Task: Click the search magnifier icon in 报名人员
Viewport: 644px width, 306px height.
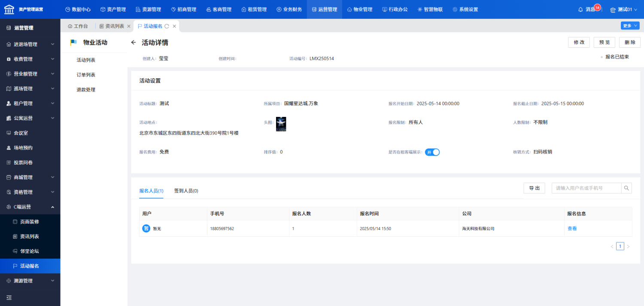Action: (x=626, y=188)
